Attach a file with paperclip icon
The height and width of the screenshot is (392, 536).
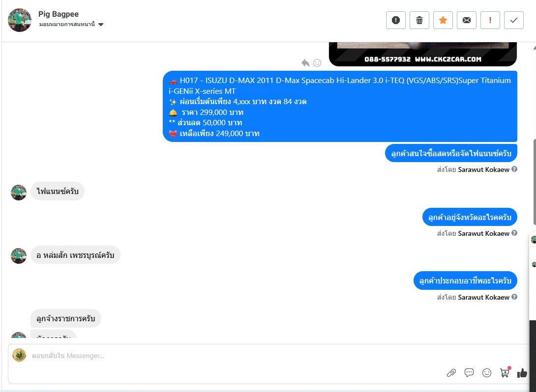click(x=451, y=373)
